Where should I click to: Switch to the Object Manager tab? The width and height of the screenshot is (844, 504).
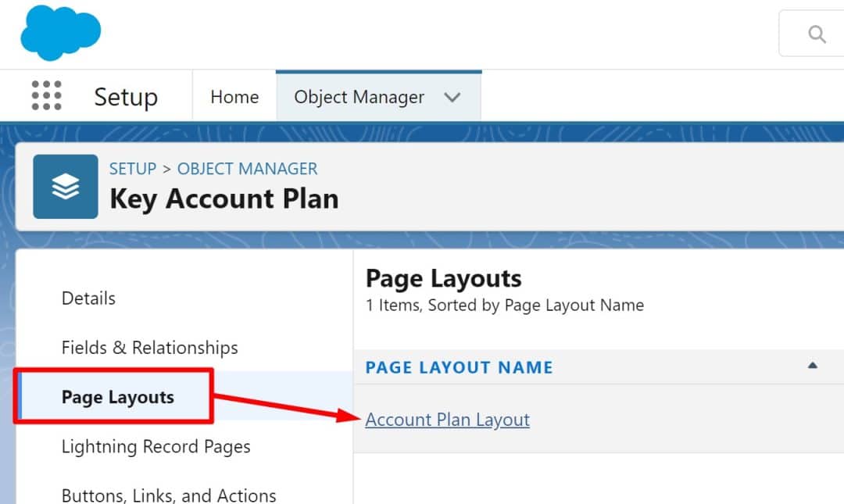(358, 96)
